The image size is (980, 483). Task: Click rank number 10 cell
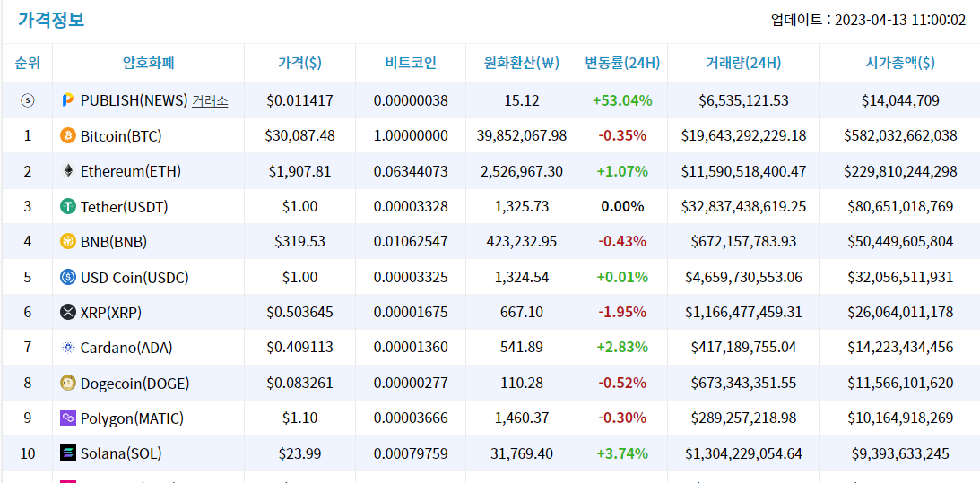pyautogui.click(x=28, y=453)
